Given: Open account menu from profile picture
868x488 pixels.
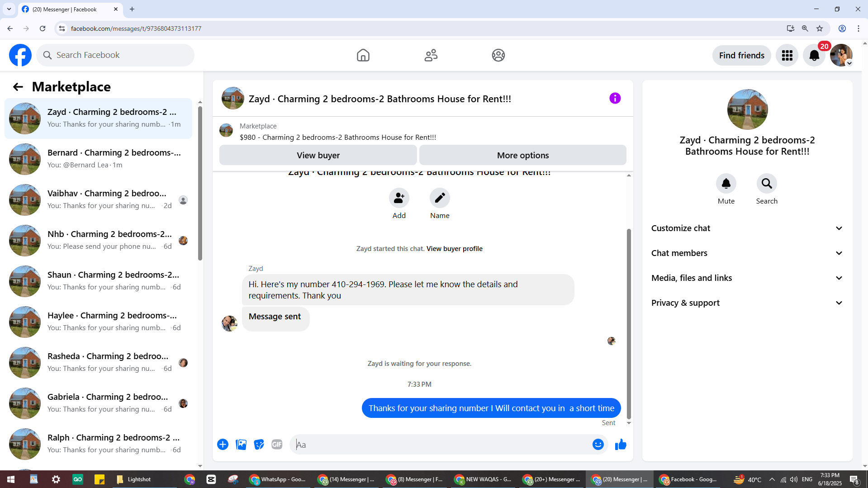Looking at the screenshot, I should coord(841,55).
